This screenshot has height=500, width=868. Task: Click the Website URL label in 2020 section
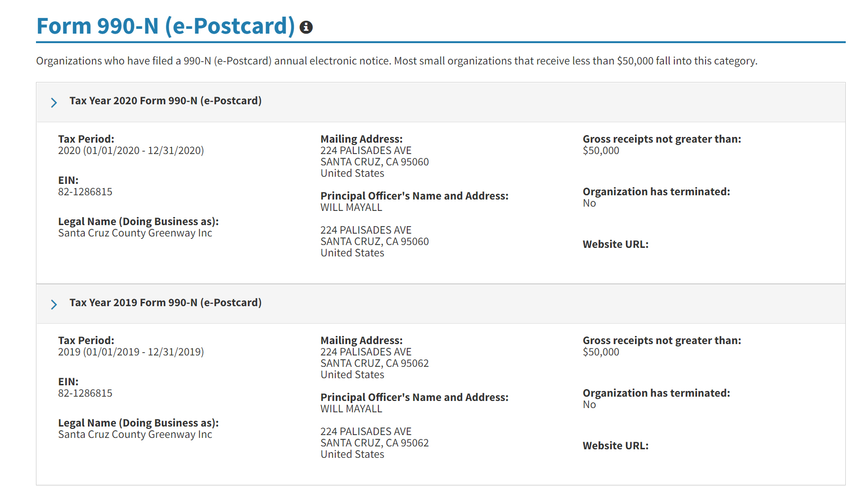tap(615, 245)
